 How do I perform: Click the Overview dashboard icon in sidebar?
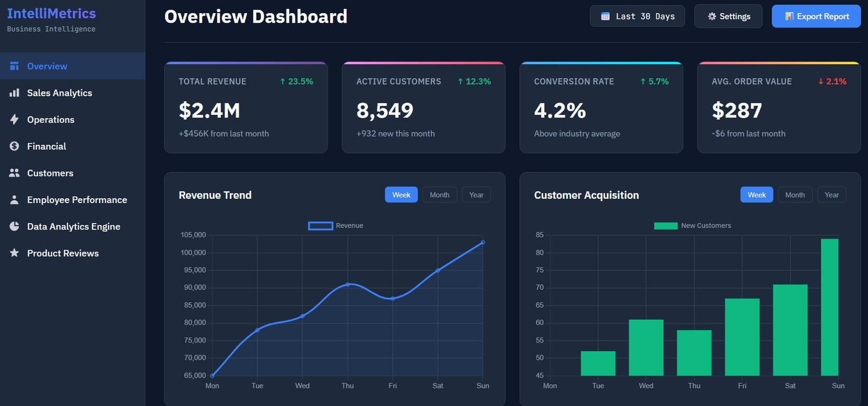click(14, 66)
